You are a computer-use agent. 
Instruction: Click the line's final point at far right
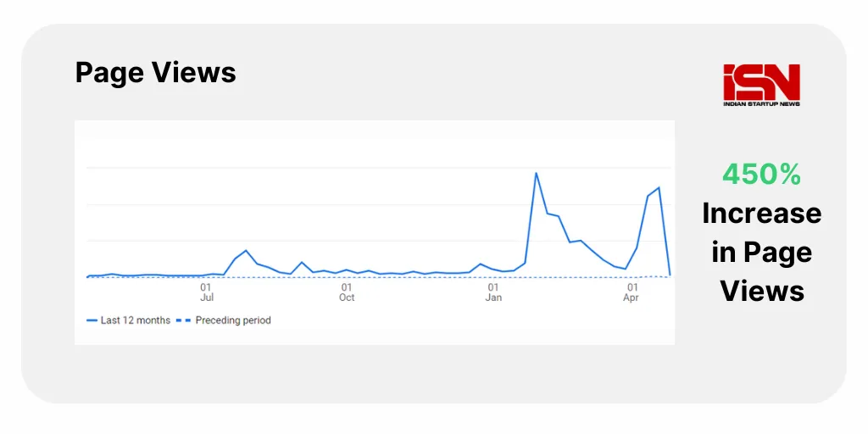670,275
